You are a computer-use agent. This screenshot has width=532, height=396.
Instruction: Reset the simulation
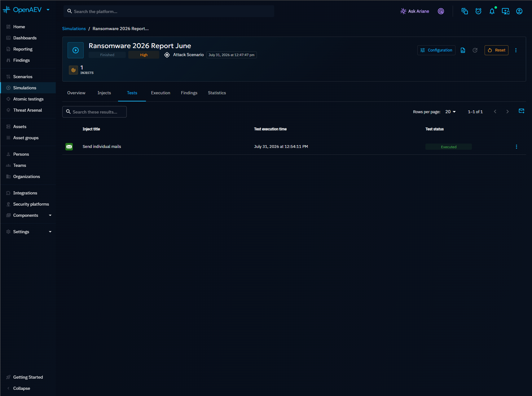click(496, 50)
